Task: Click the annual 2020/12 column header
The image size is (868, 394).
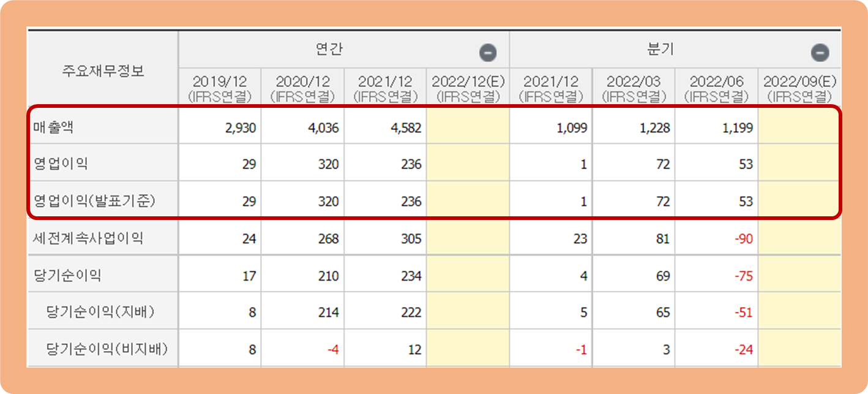Action: click(302, 88)
